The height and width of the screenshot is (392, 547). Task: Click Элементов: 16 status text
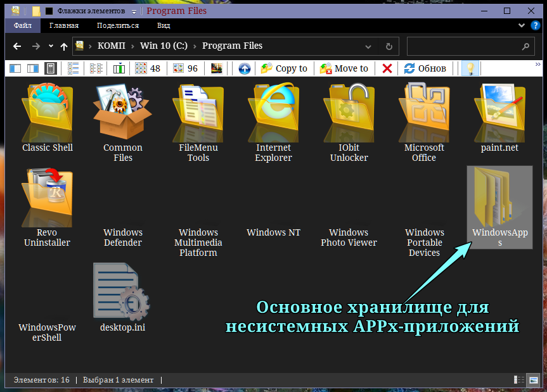pos(41,380)
